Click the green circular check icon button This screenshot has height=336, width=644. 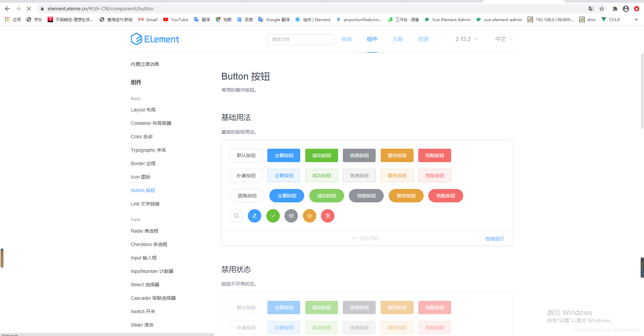tap(273, 216)
